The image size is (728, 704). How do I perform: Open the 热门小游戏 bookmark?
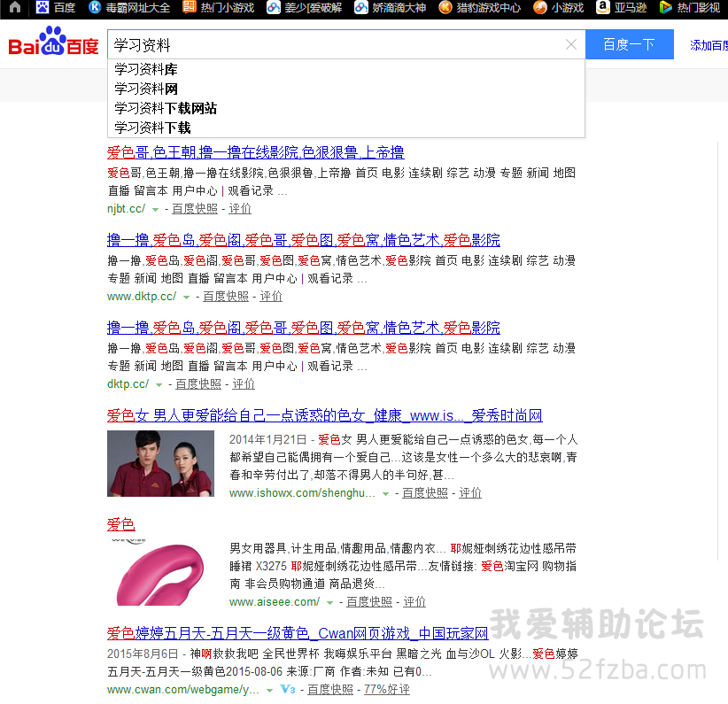(218, 7)
